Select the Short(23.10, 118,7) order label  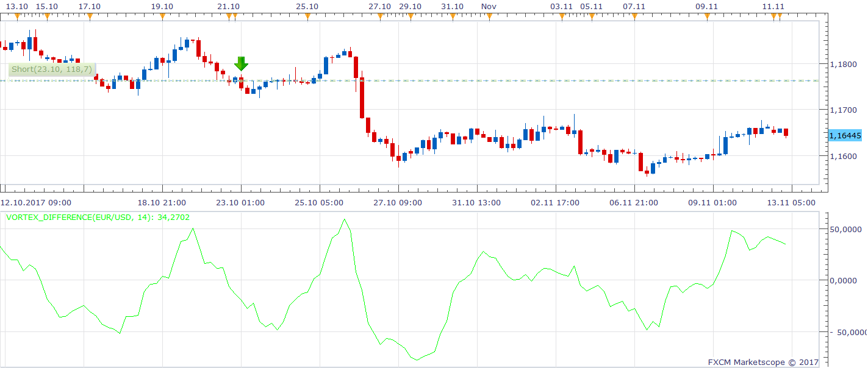[52, 69]
